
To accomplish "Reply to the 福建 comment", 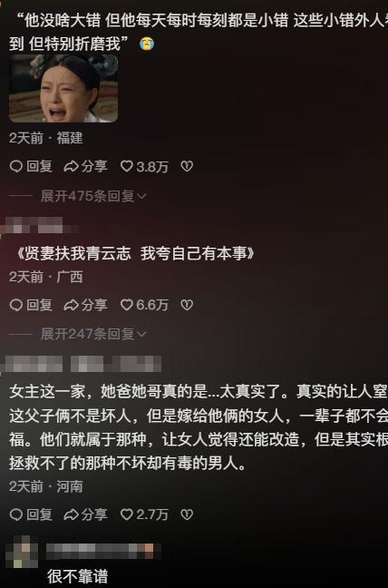I will pos(31,166).
